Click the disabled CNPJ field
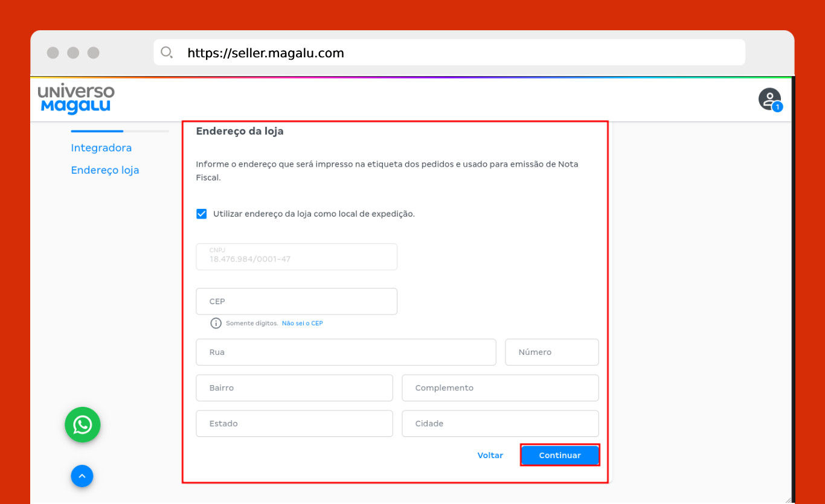 [x=297, y=257]
